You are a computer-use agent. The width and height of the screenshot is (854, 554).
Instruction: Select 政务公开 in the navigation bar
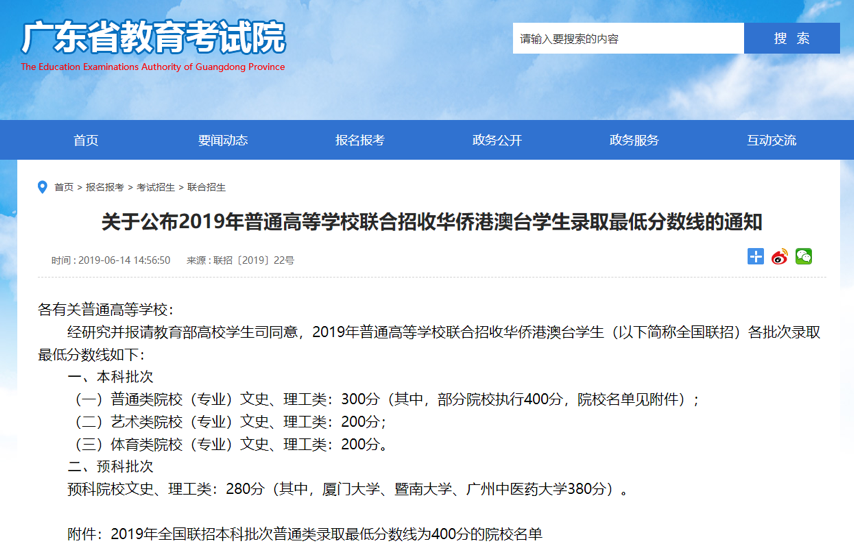[x=497, y=140]
